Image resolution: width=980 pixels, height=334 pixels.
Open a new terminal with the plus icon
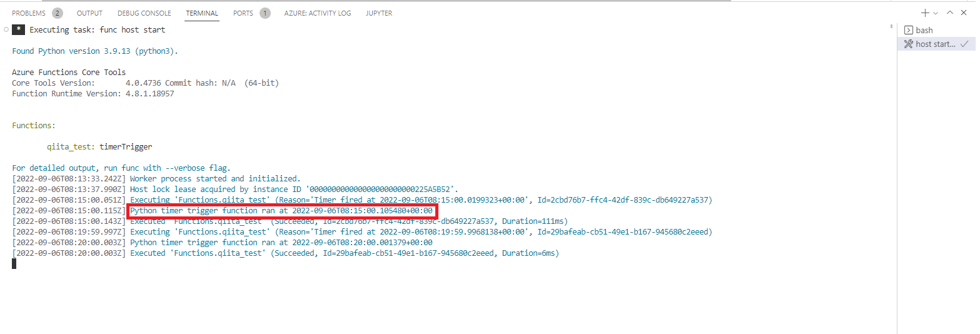click(925, 13)
